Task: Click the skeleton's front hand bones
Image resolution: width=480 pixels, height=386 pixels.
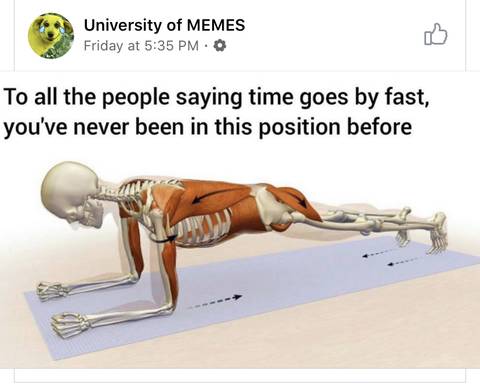Action: pyautogui.click(x=69, y=325)
